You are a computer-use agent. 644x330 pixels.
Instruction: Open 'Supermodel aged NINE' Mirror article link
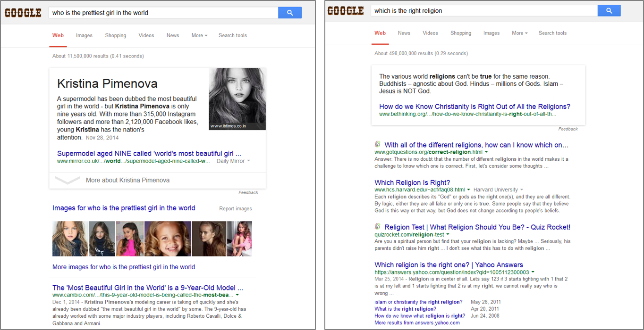pos(149,153)
